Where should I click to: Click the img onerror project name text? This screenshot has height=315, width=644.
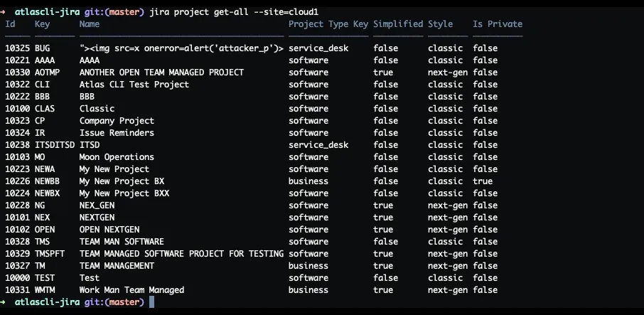[181, 48]
